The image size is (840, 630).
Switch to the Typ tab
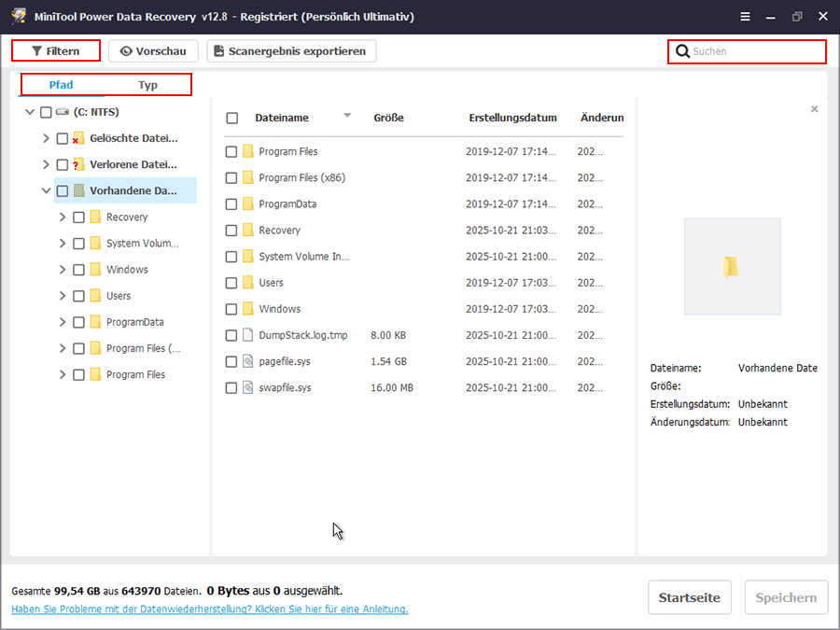coord(149,84)
